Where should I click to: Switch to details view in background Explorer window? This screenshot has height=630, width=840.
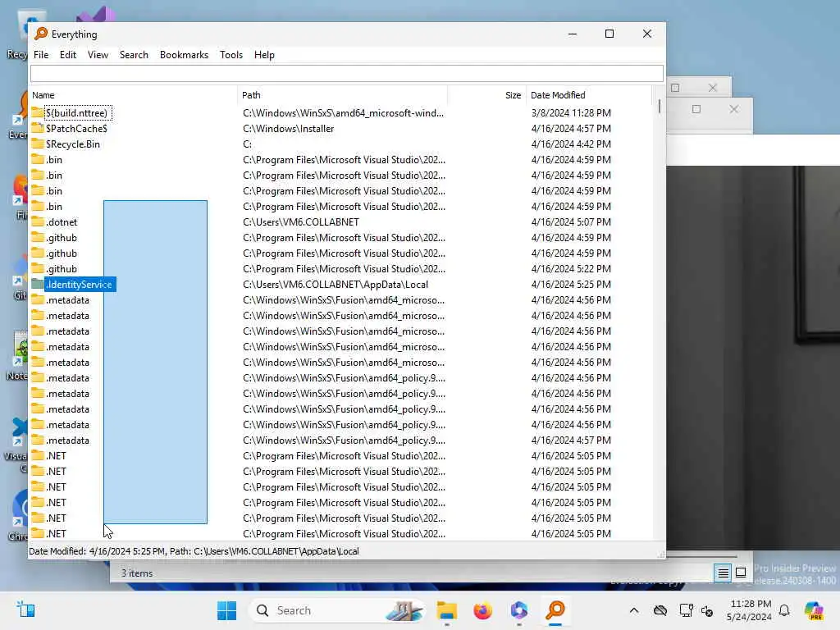(x=723, y=573)
